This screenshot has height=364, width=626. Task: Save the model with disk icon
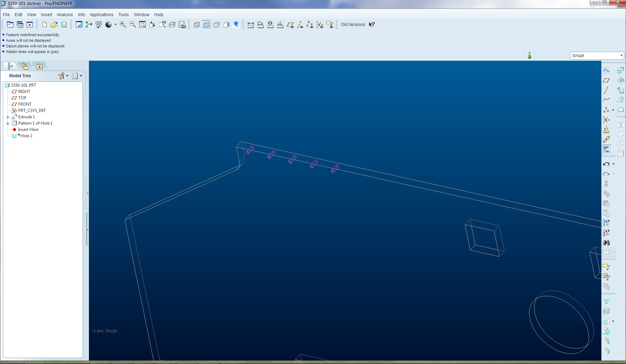(x=64, y=25)
